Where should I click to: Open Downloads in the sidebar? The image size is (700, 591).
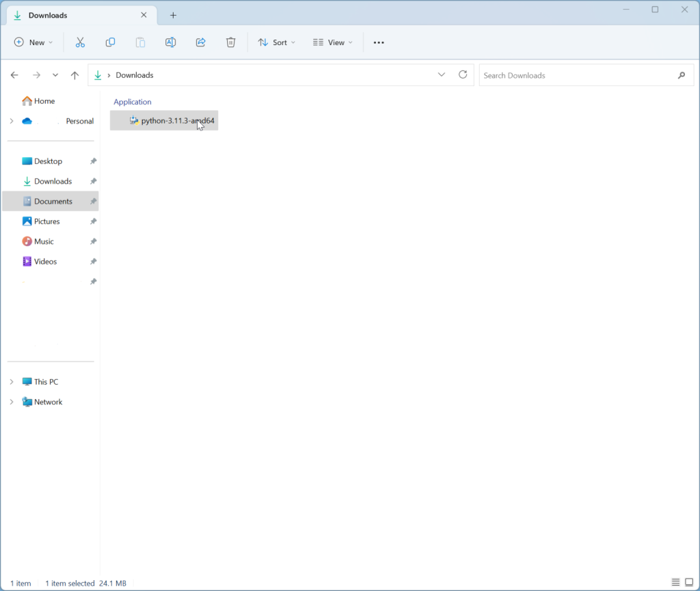point(53,181)
